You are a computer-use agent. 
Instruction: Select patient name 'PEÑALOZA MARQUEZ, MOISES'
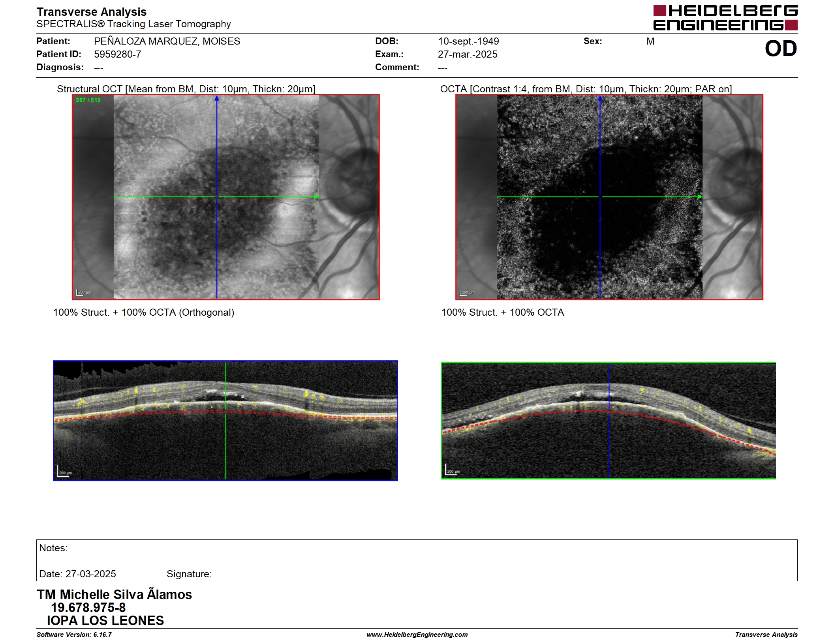pos(167,41)
